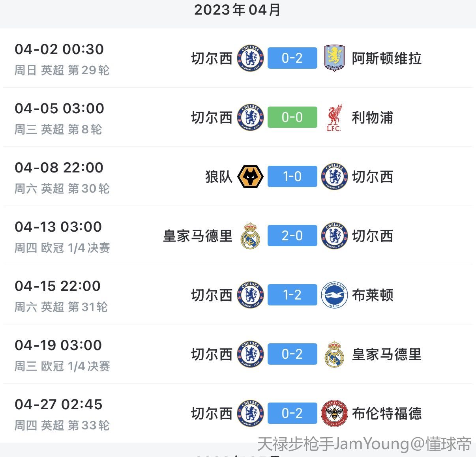Tap Real Madrid crest in 04-19 match
The image size is (476, 457).
click(334, 354)
